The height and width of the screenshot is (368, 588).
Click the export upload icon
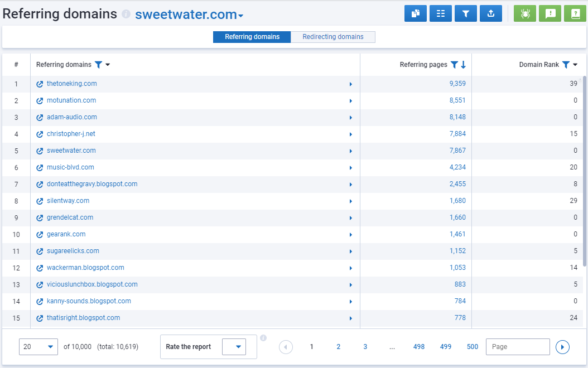click(x=491, y=14)
